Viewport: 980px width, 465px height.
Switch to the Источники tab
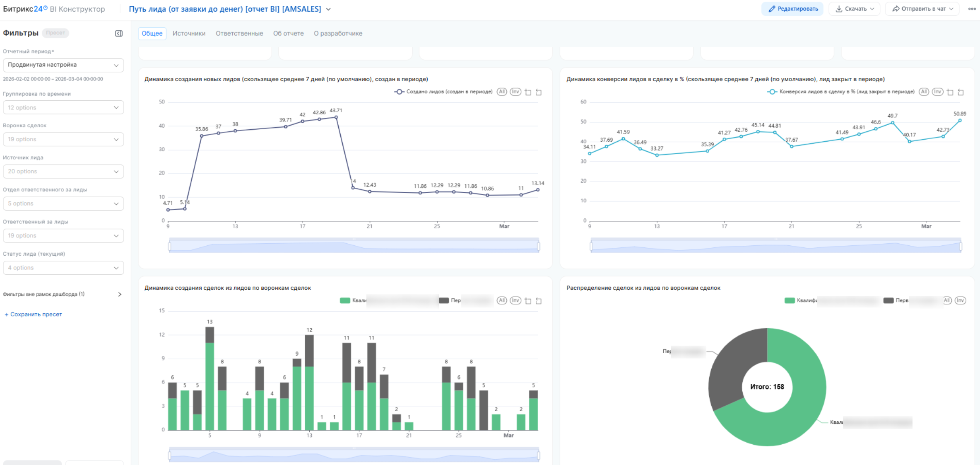[189, 33]
